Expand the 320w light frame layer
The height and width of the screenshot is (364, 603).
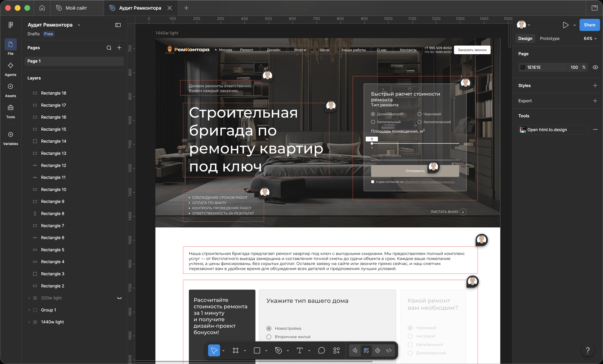click(29, 298)
